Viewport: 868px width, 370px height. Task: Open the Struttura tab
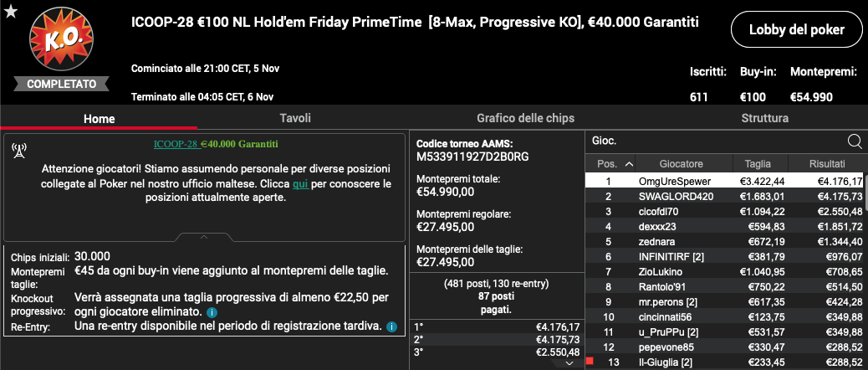[x=764, y=118]
